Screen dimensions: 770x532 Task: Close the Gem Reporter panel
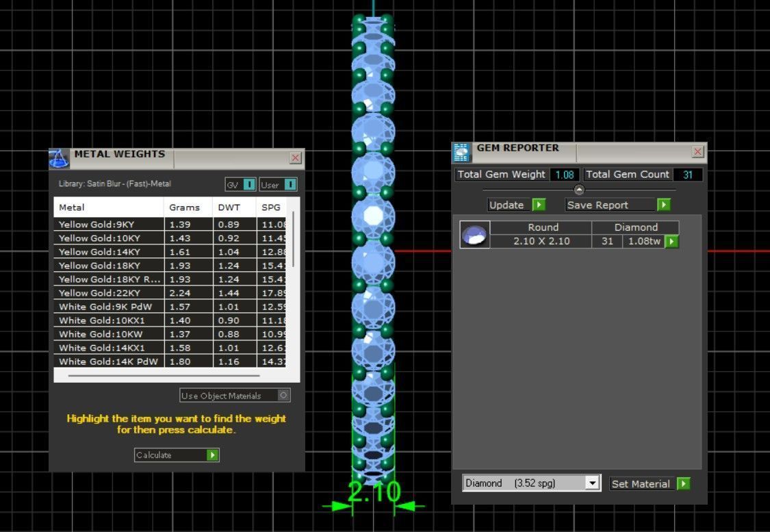pyautogui.click(x=697, y=152)
